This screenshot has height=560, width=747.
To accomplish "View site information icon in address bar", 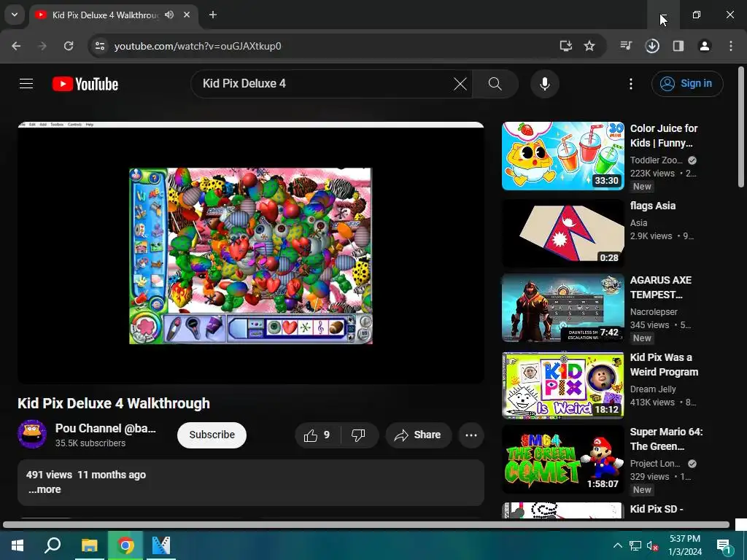I will tap(99, 46).
